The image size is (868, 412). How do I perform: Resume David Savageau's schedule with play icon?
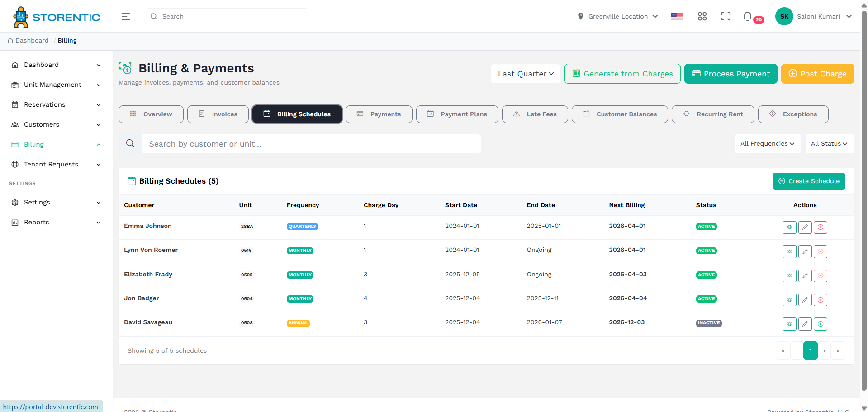click(821, 324)
